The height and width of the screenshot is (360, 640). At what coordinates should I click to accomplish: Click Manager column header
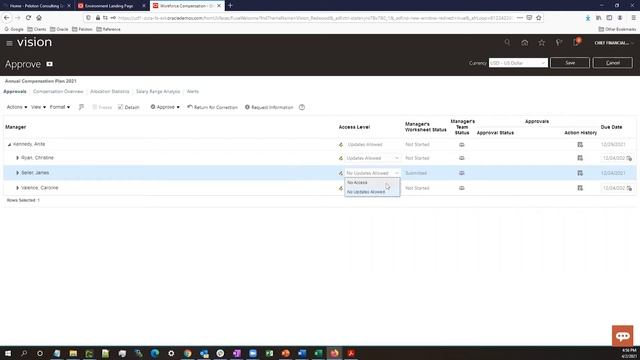(x=16, y=127)
